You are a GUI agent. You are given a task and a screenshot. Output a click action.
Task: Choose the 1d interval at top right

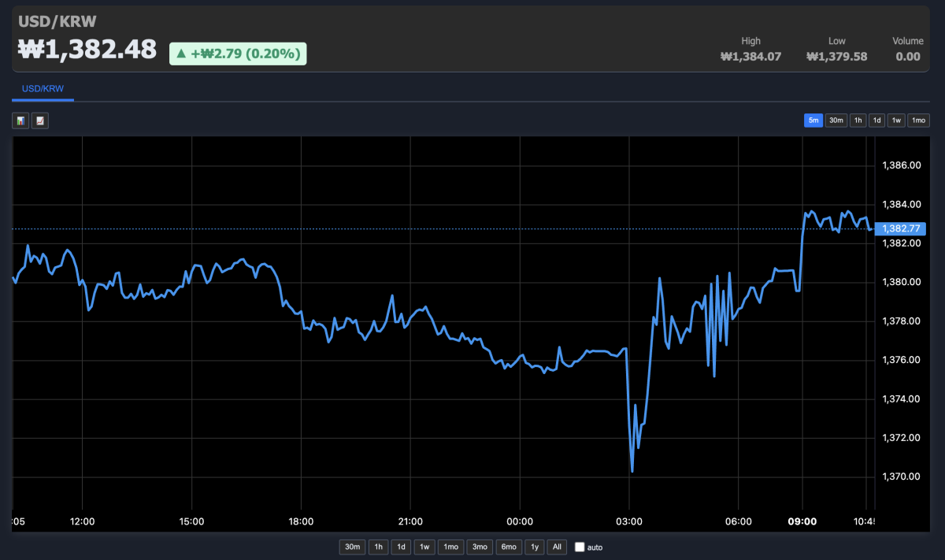pyautogui.click(x=876, y=121)
